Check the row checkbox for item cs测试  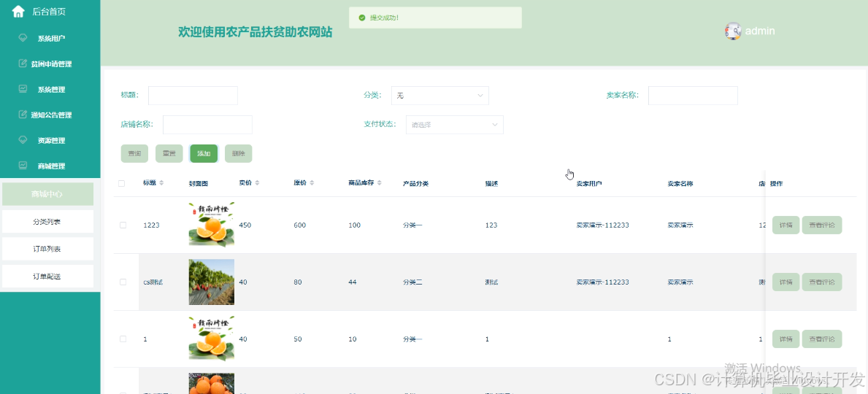tap(123, 282)
